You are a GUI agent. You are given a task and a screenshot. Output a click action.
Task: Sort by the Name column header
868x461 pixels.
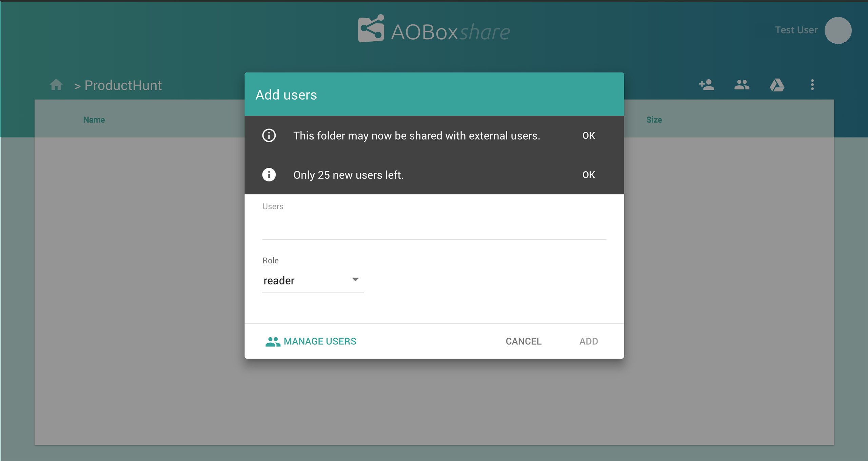point(94,120)
